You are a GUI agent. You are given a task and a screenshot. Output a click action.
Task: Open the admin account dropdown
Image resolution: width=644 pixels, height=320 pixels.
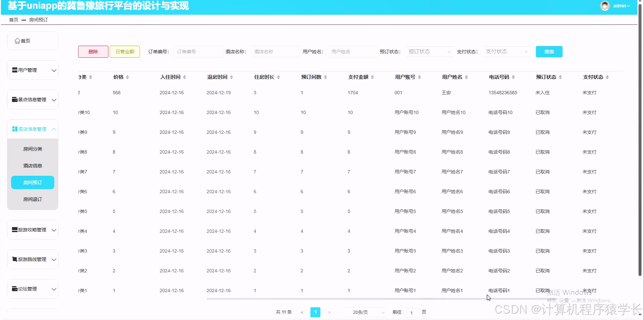(x=622, y=6)
